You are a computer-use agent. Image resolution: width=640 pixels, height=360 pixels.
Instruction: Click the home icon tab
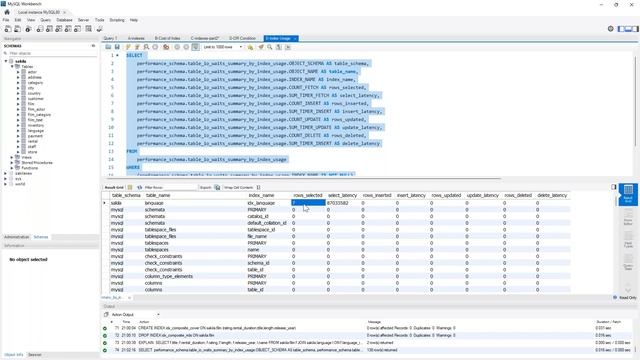tap(7, 12)
